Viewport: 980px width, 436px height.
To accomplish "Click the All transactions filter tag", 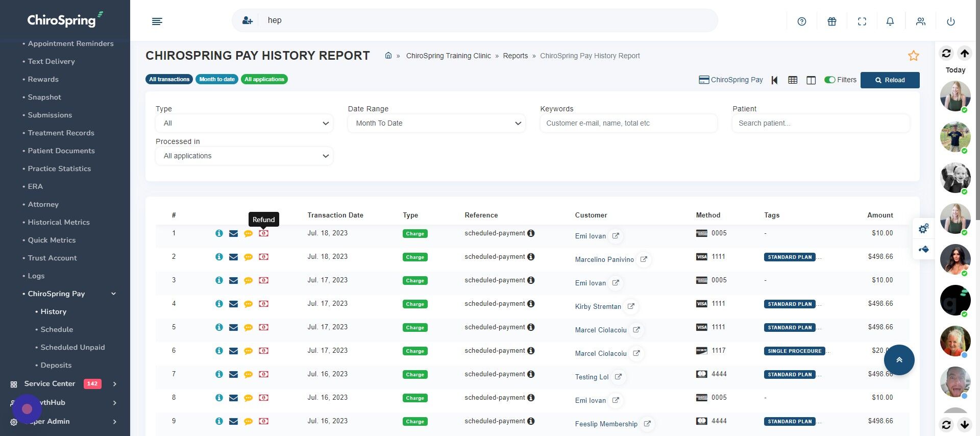I will pyautogui.click(x=169, y=79).
